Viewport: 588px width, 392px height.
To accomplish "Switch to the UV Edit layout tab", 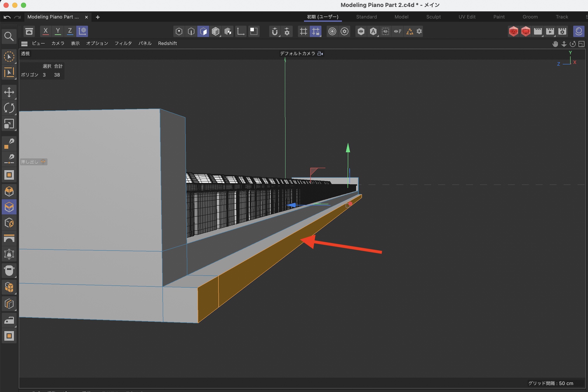I will pyautogui.click(x=467, y=17).
